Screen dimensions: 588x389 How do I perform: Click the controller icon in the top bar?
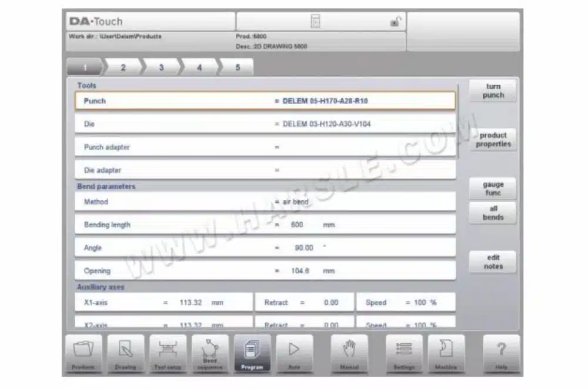pos(315,21)
